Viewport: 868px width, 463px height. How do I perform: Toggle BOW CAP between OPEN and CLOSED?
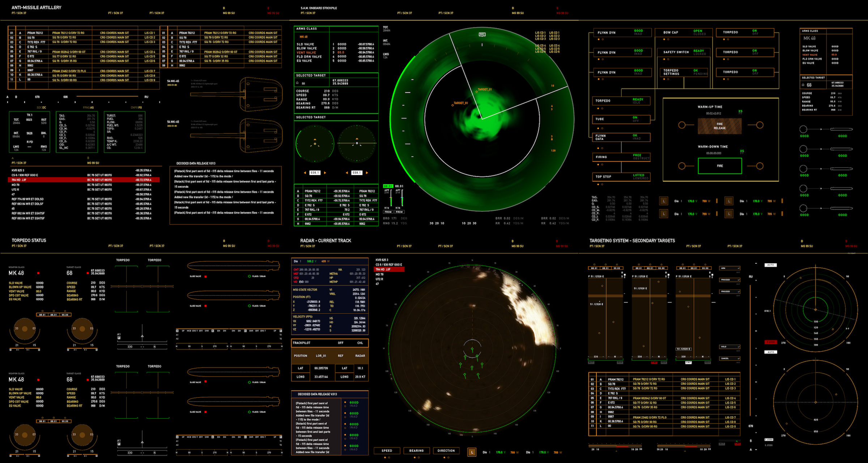(684, 33)
